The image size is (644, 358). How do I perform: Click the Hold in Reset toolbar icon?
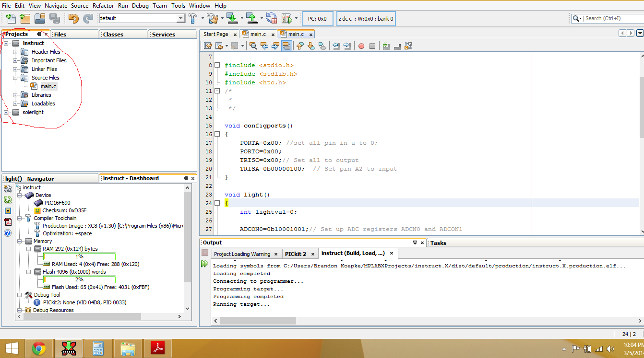tap(272, 19)
